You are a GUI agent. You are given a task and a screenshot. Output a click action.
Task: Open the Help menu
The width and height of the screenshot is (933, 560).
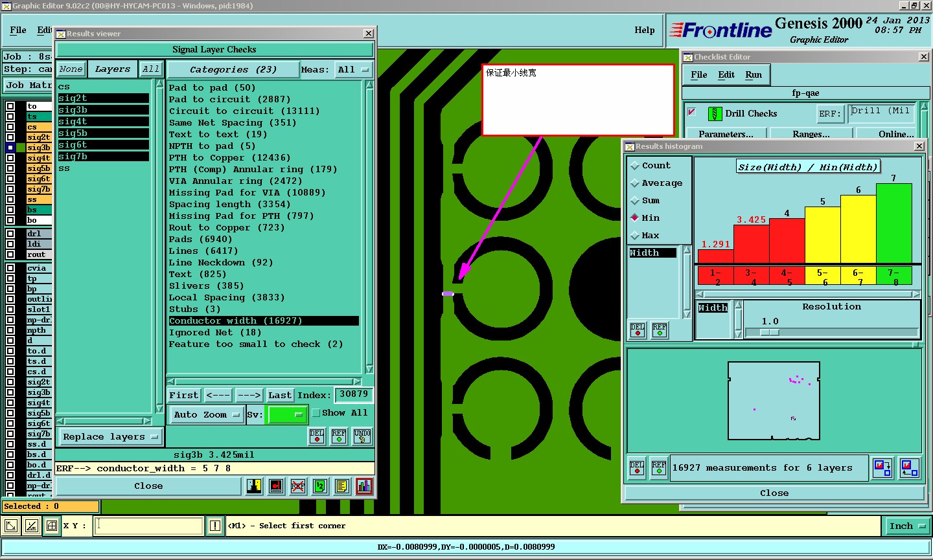pyautogui.click(x=645, y=30)
